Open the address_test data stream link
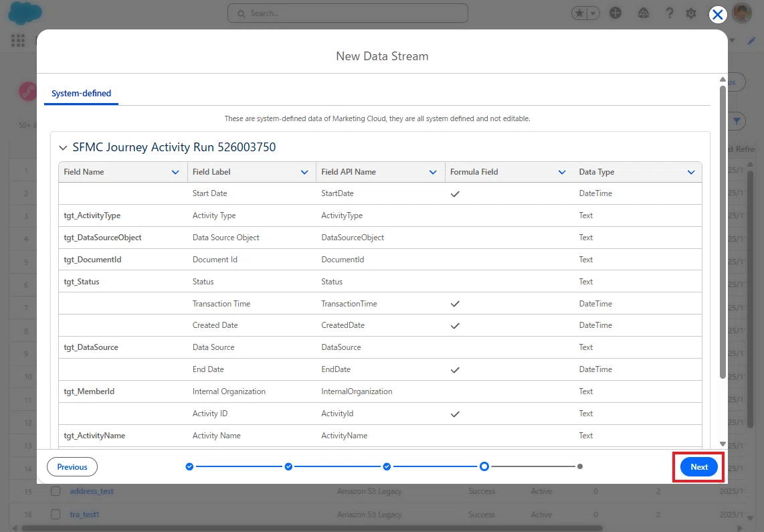The image size is (764, 532). [x=92, y=491]
